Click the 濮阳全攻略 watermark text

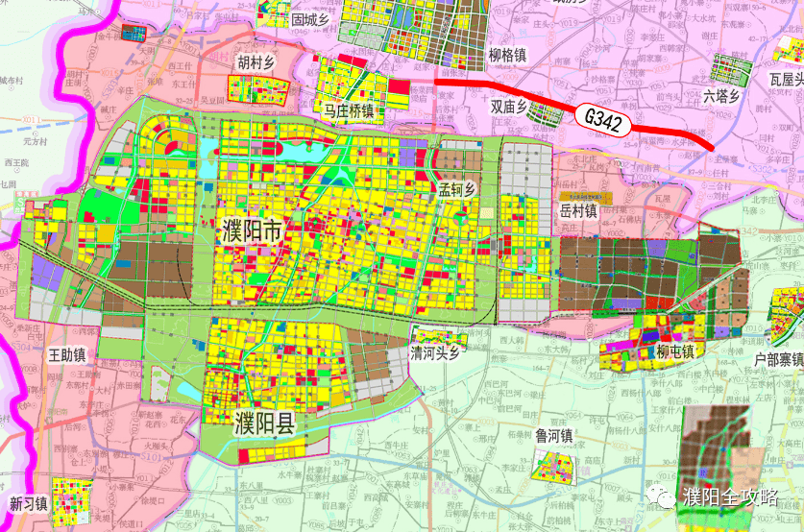(x=728, y=496)
